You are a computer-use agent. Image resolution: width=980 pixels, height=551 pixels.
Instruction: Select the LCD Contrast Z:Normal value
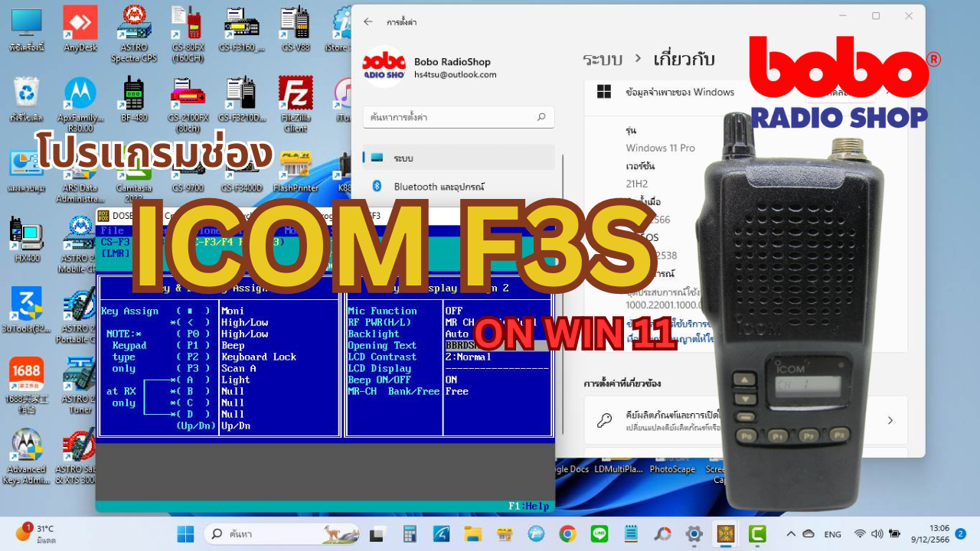pos(468,357)
